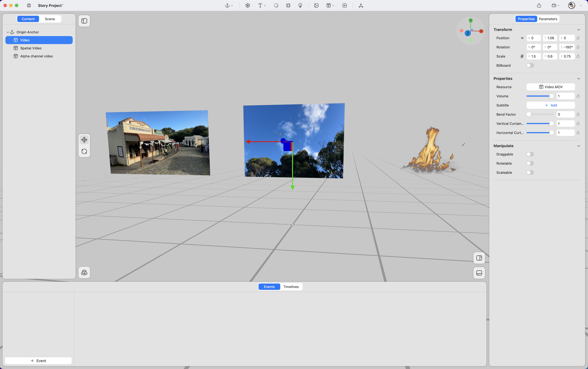Open the headset device dropdown arrow
588x369 pixels.
(x=559, y=5)
